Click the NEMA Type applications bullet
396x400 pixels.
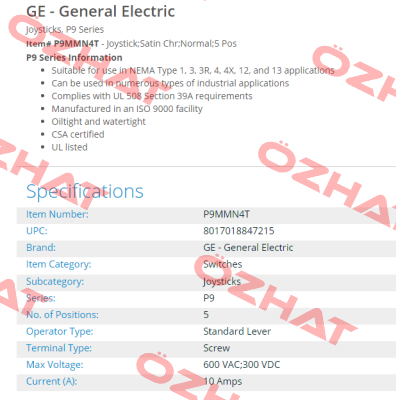[x=193, y=71]
